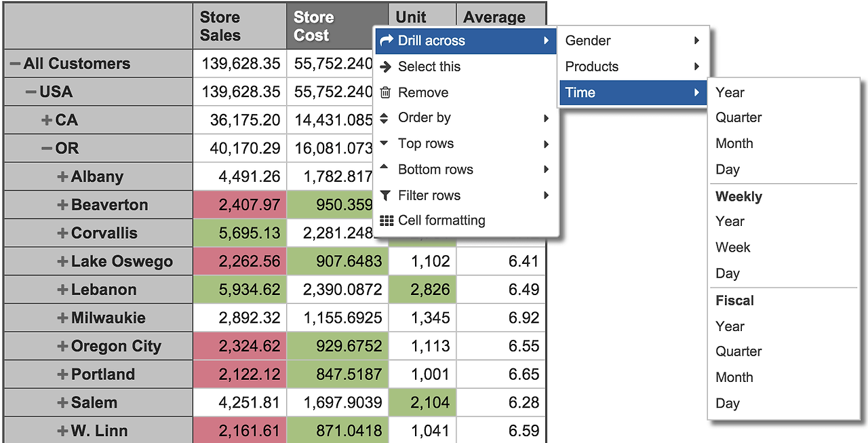Collapse the USA tree node

(x=31, y=92)
